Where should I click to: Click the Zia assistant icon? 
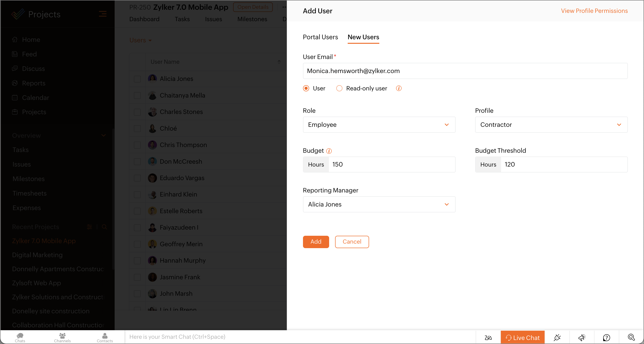coord(488,338)
